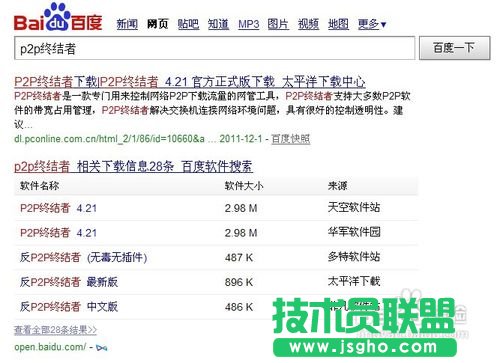Screen dimensions: 500x363
Task: Click 查看全部28条结果 link
Action: point(55,330)
